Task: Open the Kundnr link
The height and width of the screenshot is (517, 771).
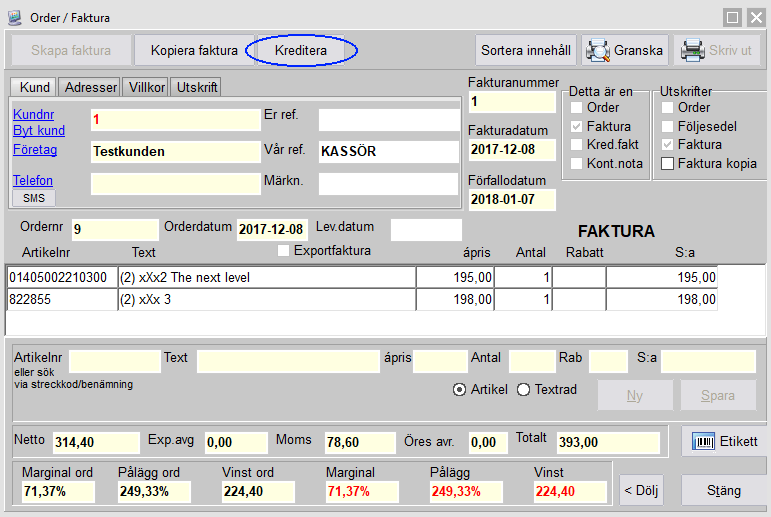Action: pos(33,116)
